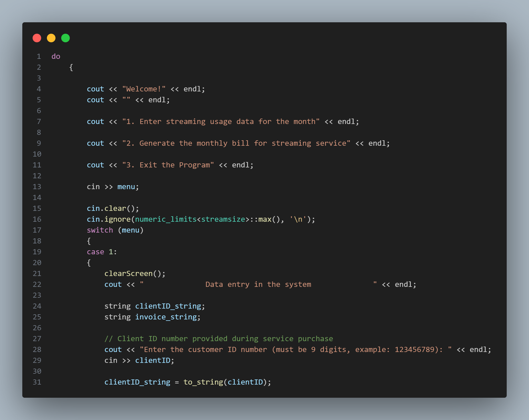Viewport: 529px width, 420px height.
Task: Click the "Enter the customer ID number" string
Action: 296,350
